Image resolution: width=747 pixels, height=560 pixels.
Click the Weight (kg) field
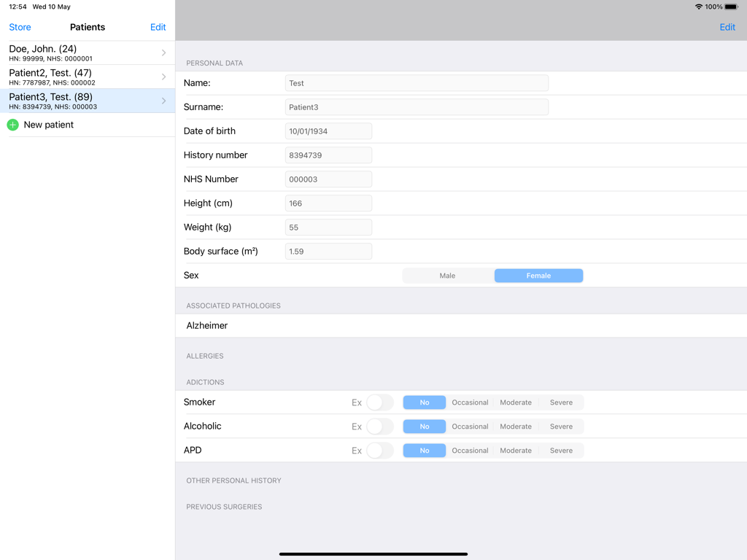click(x=329, y=227)
